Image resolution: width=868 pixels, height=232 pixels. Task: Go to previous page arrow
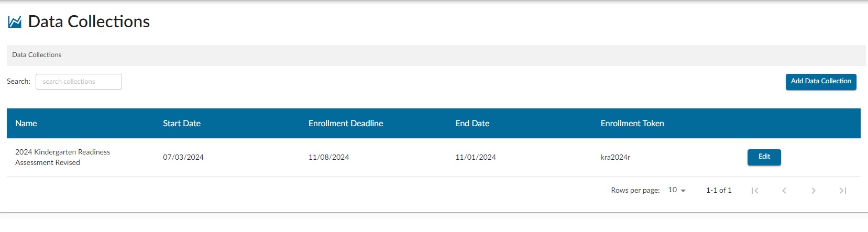784,191
